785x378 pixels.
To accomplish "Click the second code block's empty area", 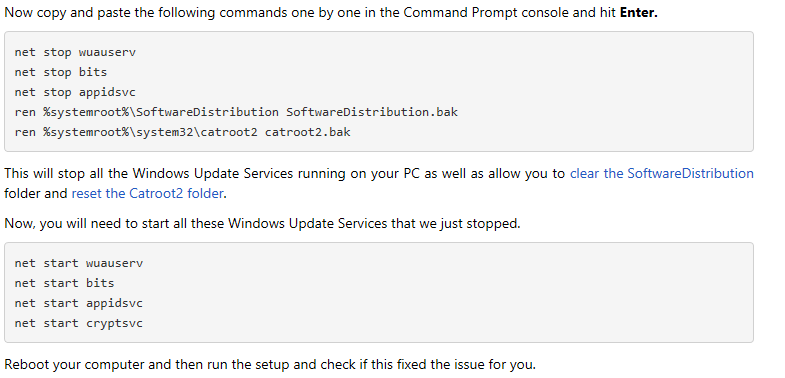I will [501, 293].
